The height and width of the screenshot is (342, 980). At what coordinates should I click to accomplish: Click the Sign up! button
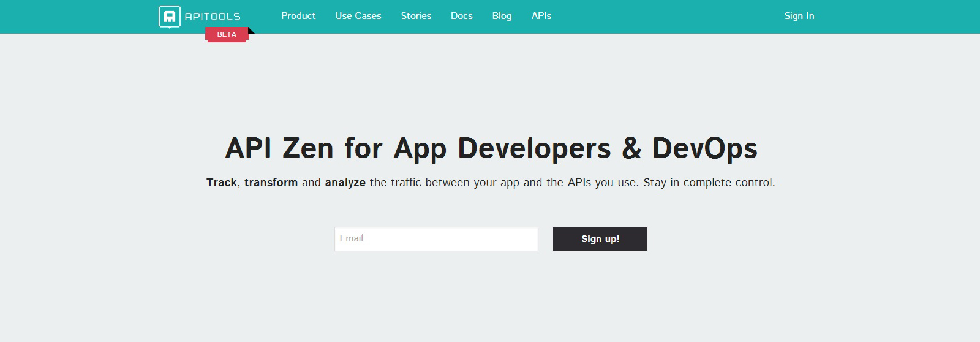pyautogui.click(x=600, y=239)
